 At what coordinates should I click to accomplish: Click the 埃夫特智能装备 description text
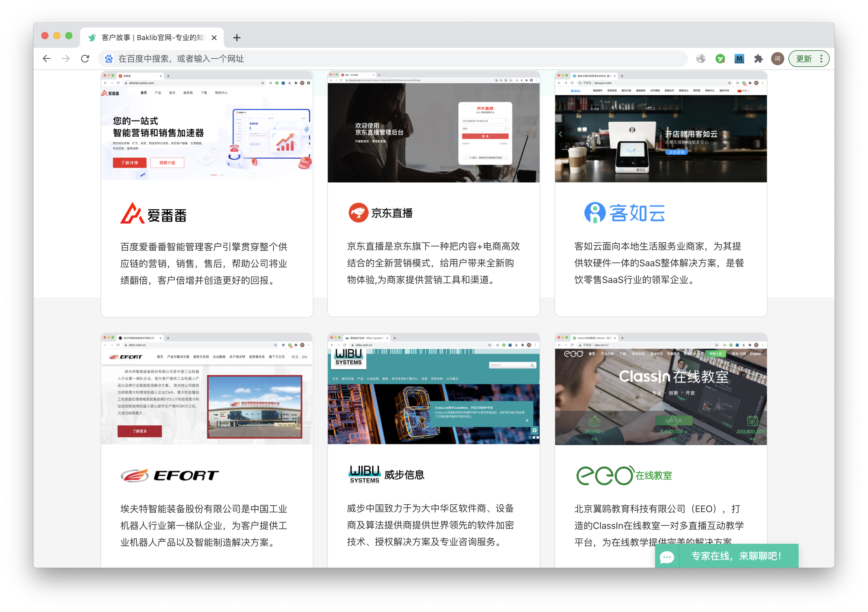[204, 526]
